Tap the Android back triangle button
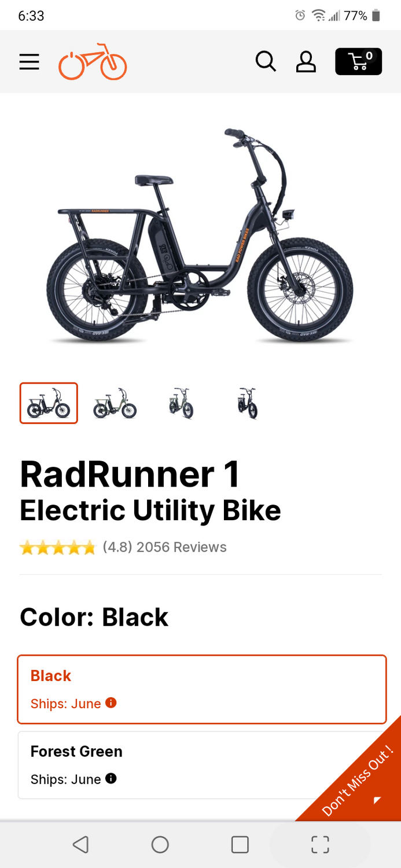 point(80,845)
